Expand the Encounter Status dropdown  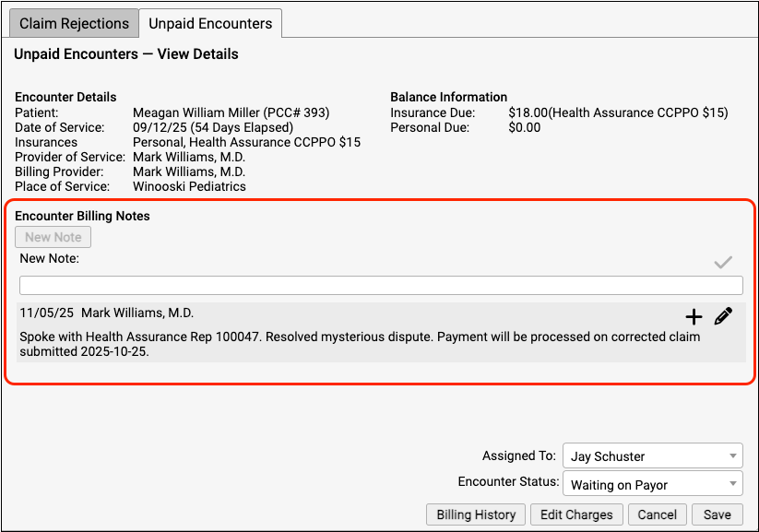[651, 484]
